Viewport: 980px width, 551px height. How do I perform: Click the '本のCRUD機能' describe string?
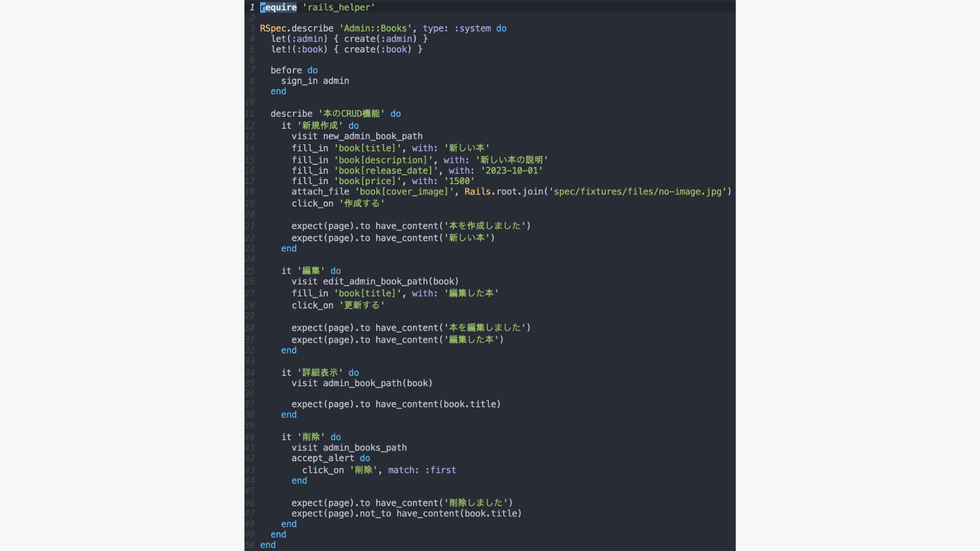[351, 114]
